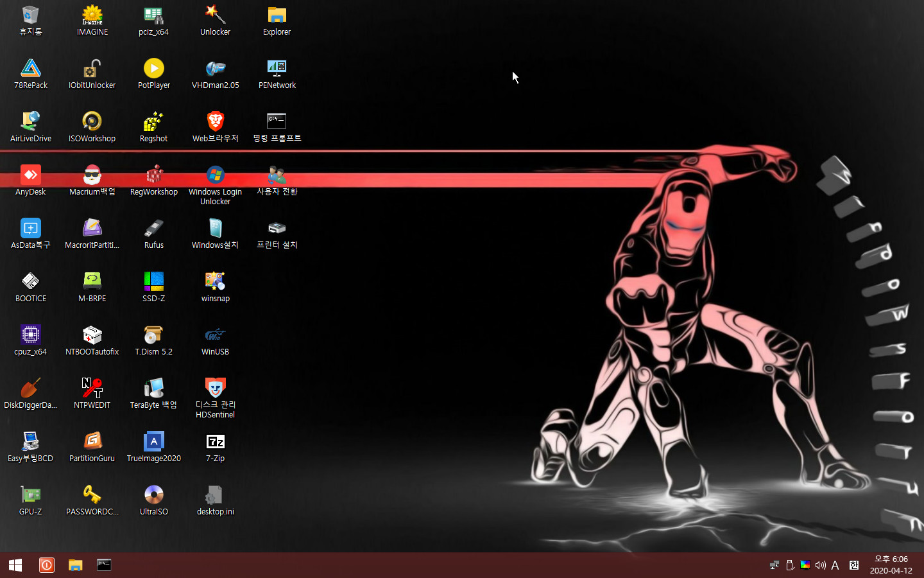Launch TrueImage2020 shortcut
This screenshot has width=924, height=578.
[x=154, y=447]
